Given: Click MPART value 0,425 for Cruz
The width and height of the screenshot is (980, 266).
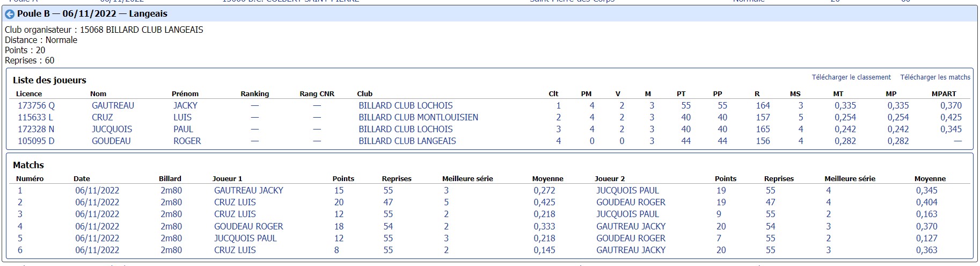Looking at the screenshot, I should pyautogui.click(x=950, y=118).
